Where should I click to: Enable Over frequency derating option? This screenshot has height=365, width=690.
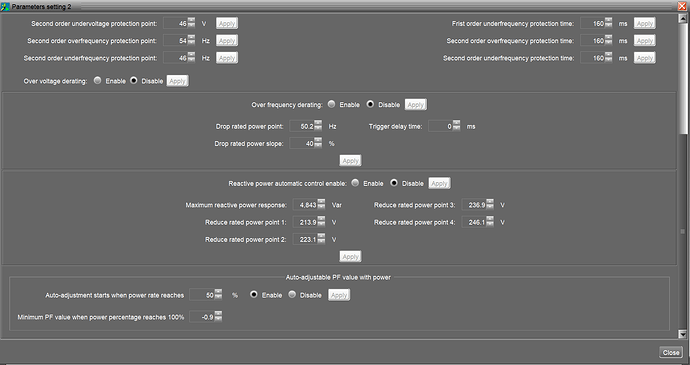pos(331,104)
